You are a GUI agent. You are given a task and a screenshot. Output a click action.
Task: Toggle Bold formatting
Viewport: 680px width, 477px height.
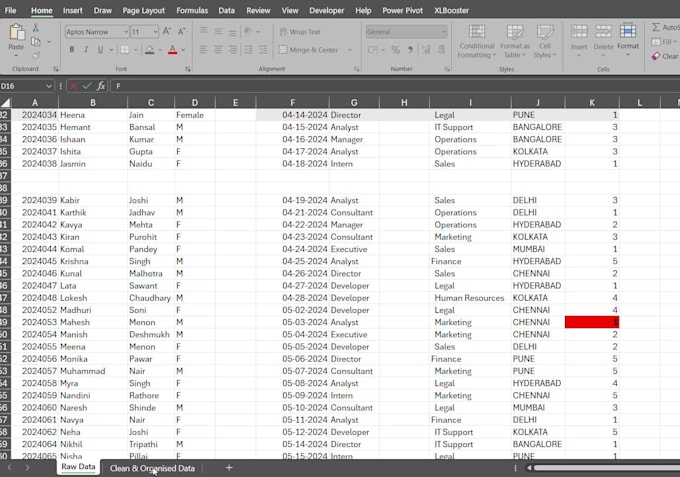click(72, 49)
